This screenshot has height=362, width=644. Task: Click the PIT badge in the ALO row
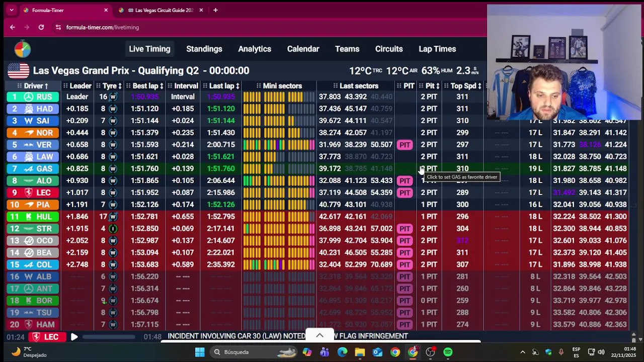405,180
